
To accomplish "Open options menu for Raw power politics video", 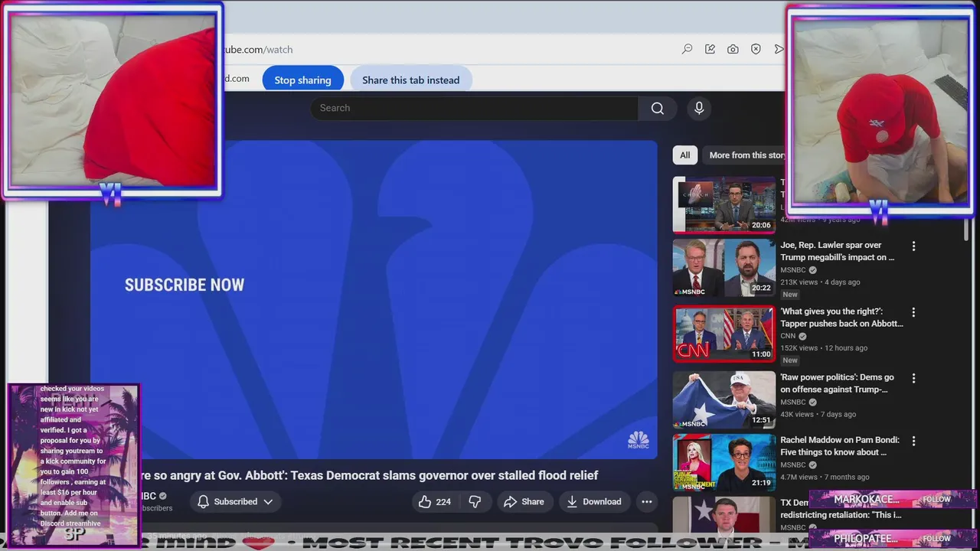I will click(x=913, y=378).
